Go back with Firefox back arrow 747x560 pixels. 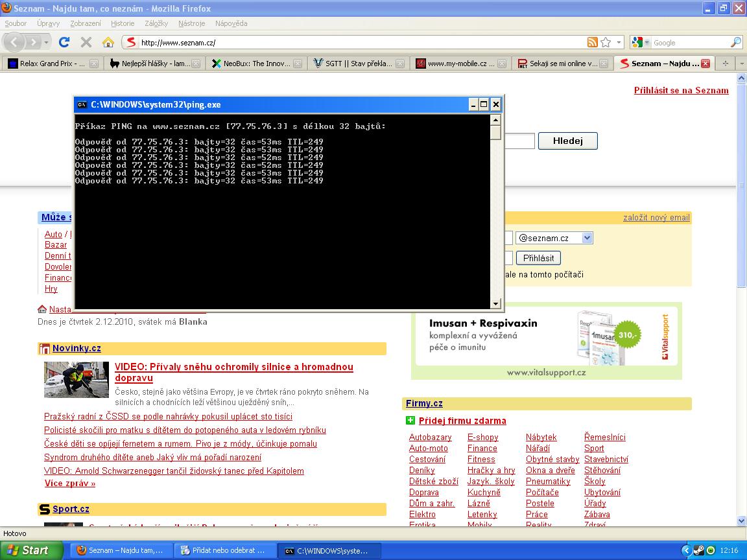click(14, 42)
